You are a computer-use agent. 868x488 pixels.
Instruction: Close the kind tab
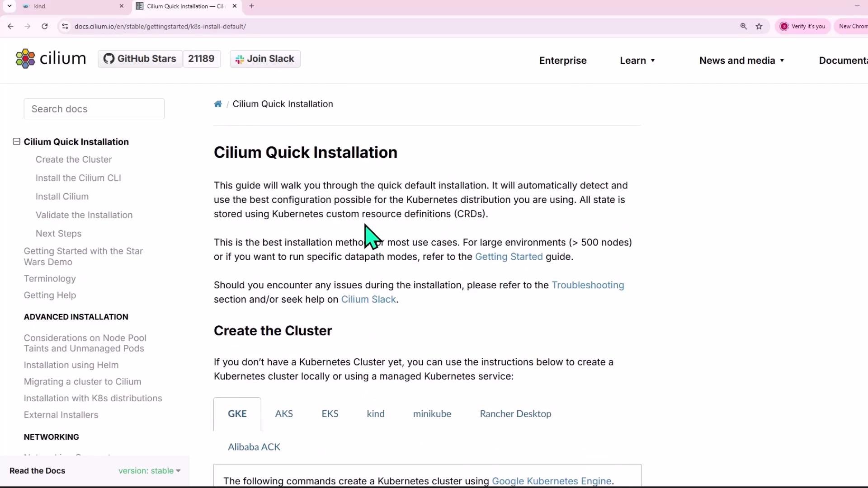coord(121,6)
